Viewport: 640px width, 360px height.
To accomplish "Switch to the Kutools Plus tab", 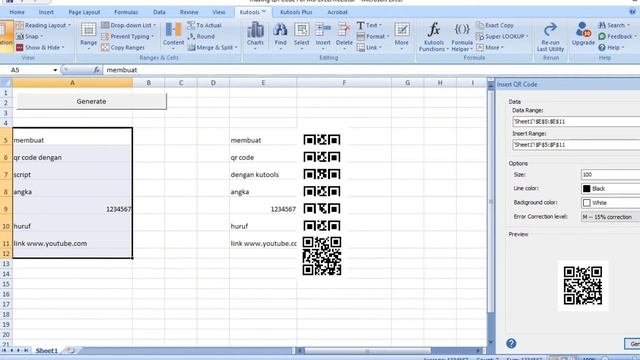I will tap(296, 12).
